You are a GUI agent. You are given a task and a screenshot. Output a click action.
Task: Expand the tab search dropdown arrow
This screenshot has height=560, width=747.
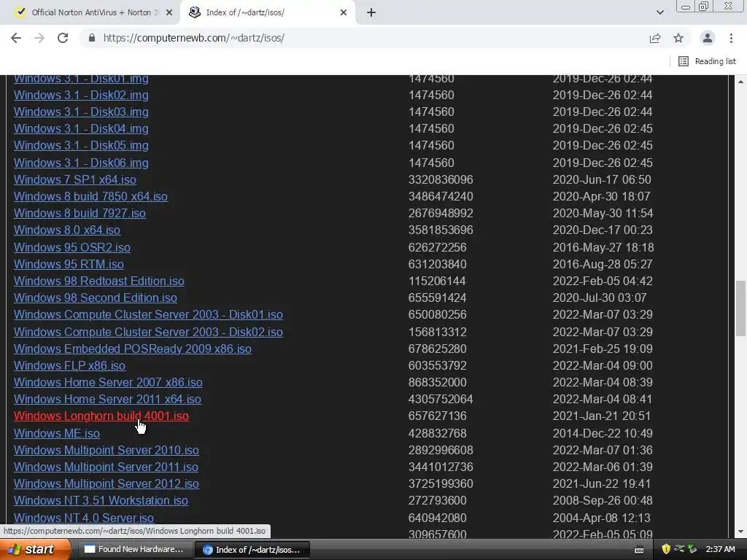click(659, 12)
